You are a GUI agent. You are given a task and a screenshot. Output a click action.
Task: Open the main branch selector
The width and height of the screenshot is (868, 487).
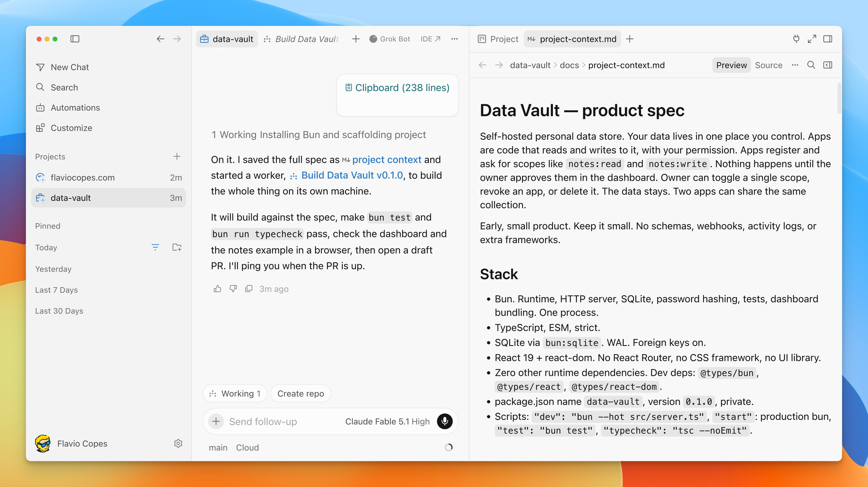(x=218, y=448)
